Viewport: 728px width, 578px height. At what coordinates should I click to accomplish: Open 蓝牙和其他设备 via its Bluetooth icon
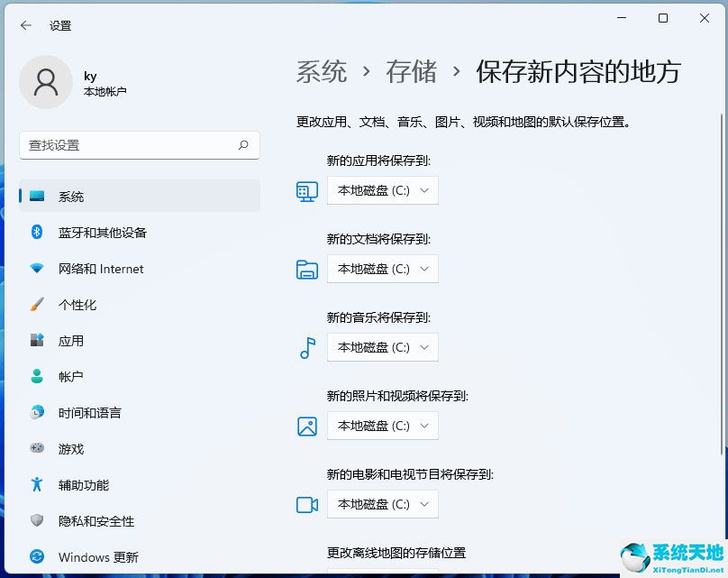pyautogui.click(x=37, y=233)
